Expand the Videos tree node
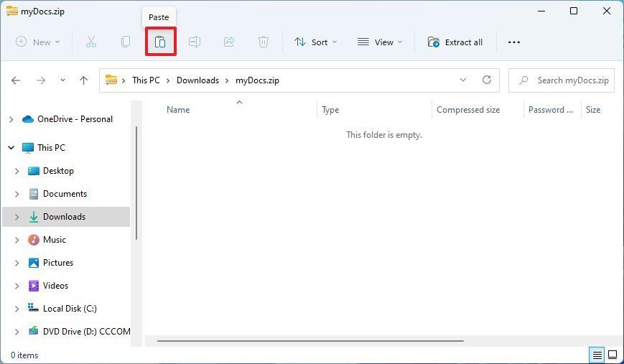 coord(17,286)
